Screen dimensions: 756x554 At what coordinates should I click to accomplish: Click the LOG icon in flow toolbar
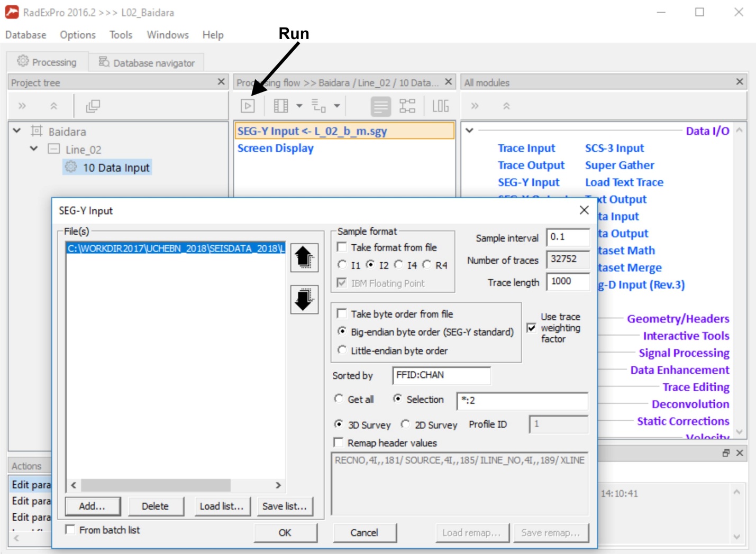click(x=440, y=106)
